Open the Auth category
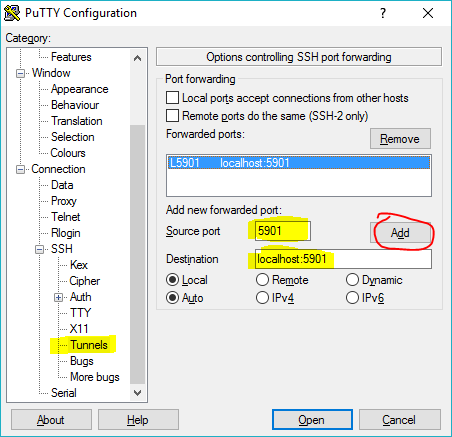Screen dimensions: 452x437 pos(80,297)
